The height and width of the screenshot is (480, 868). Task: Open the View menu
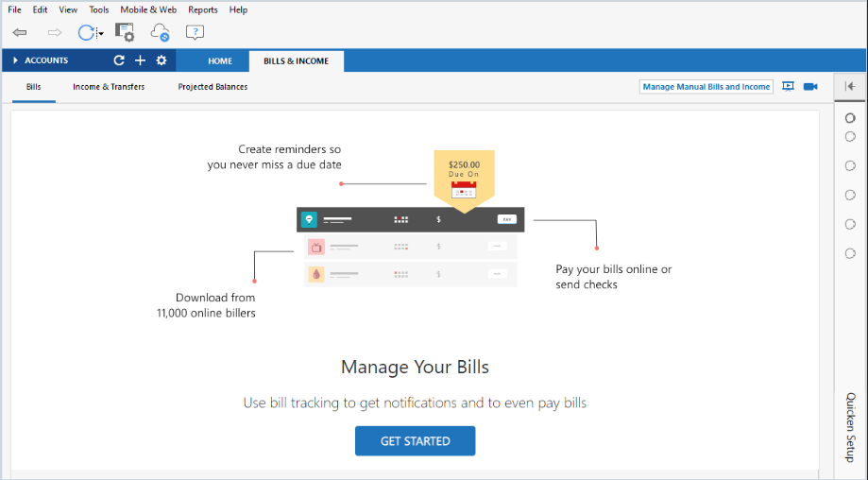[x=68, y=10]
